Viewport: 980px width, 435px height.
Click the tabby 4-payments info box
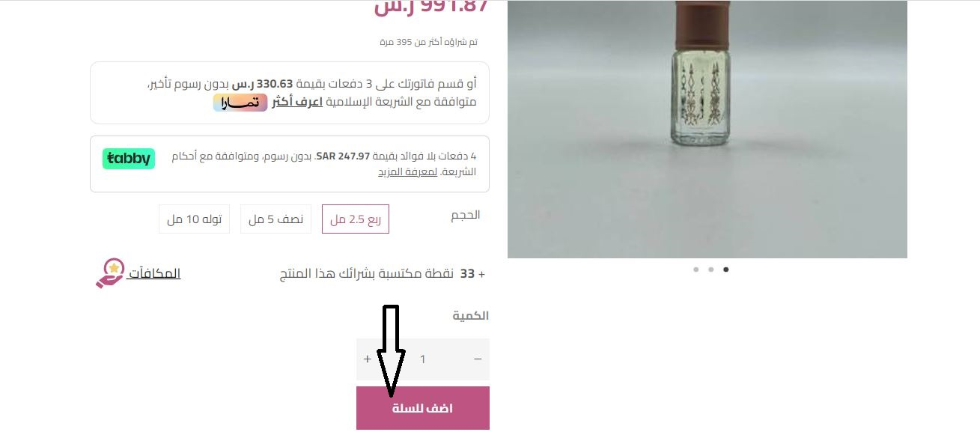(x=290, y=164)
